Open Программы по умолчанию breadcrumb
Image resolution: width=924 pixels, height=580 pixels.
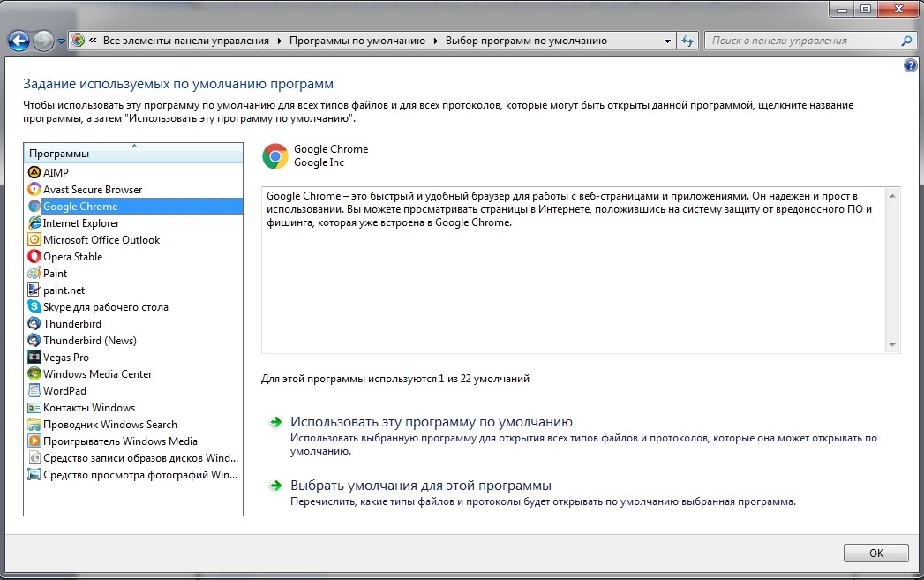357,41
